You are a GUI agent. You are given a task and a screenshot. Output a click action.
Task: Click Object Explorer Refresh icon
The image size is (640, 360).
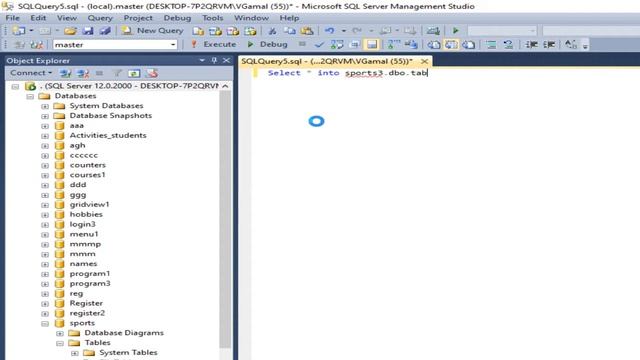(134, 73)
